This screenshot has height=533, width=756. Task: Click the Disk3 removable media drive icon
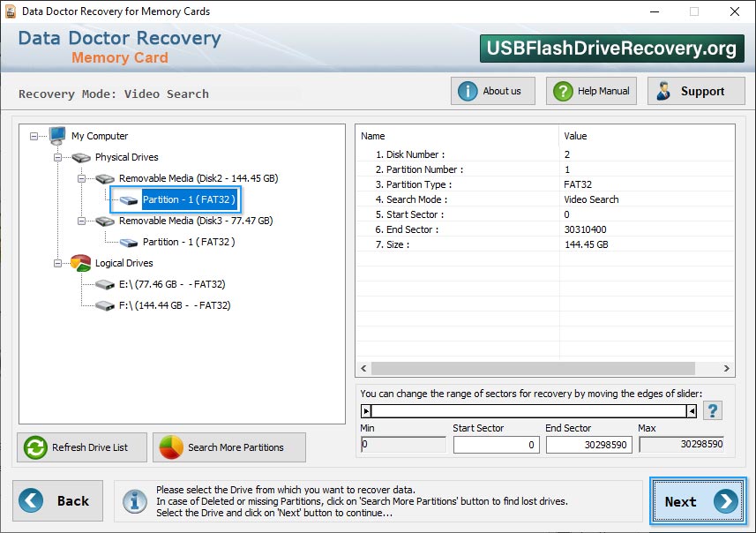[x=105, y=221]
